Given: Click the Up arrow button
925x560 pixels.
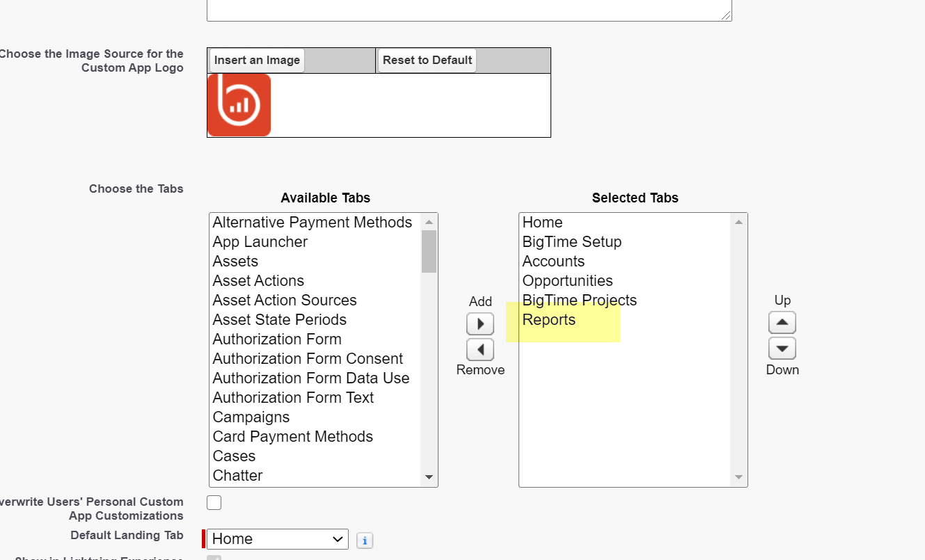Looking at the screenshot, I should point(782,323).
